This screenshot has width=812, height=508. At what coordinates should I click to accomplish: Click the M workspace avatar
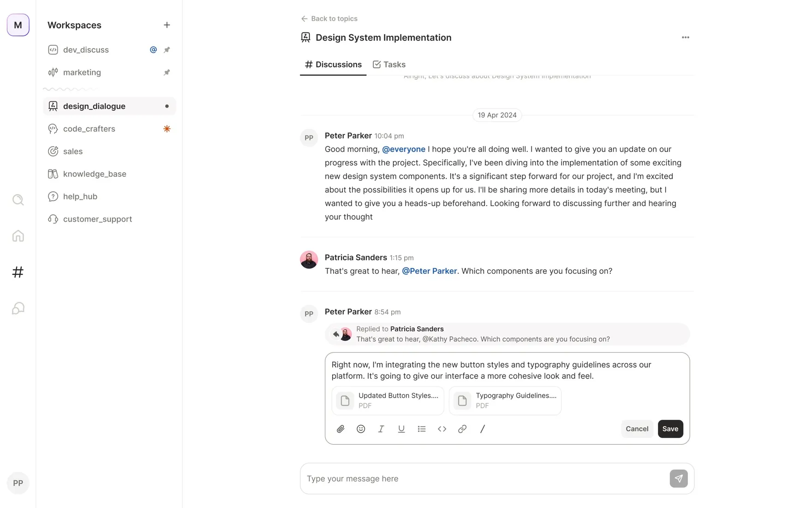coord(18,25)
